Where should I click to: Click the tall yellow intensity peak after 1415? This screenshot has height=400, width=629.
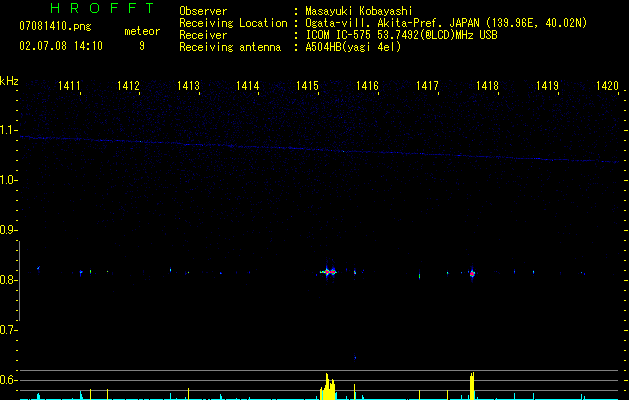(x=329, y=386)
